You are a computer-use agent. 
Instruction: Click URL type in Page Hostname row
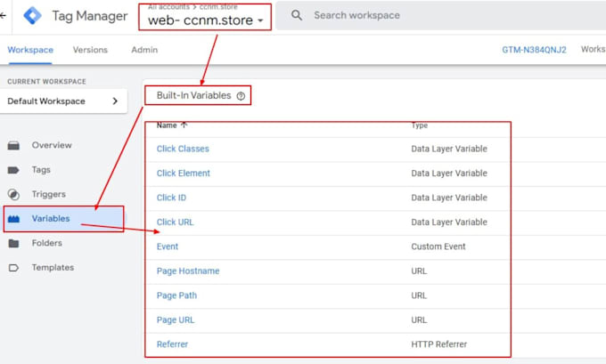419,271
